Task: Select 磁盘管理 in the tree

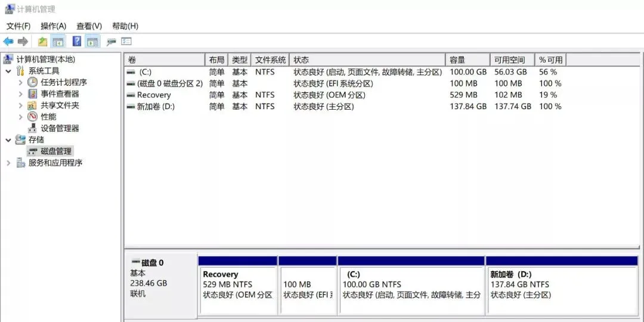Action: point(56,151)
